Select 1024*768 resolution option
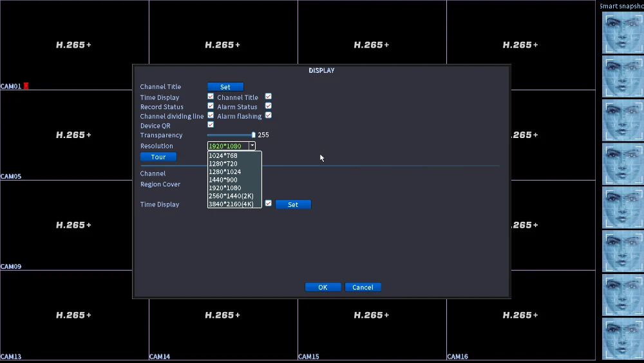644x363 pixels. pos(234,155)
